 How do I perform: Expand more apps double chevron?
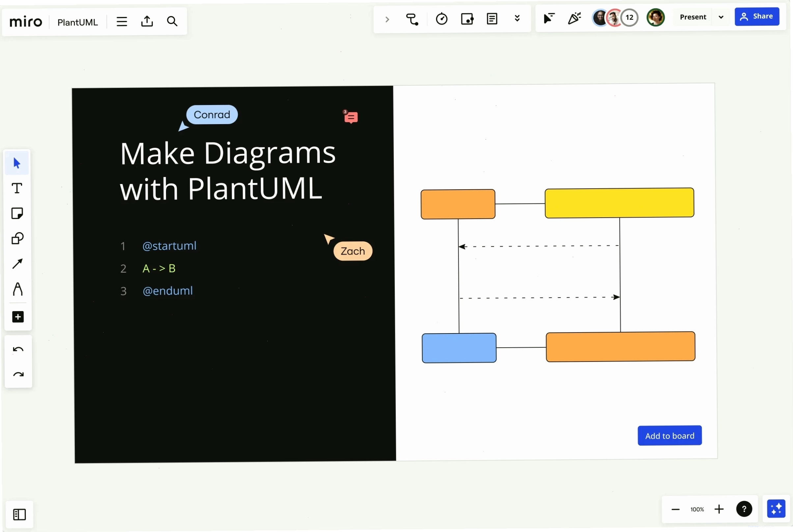(517, 18)
